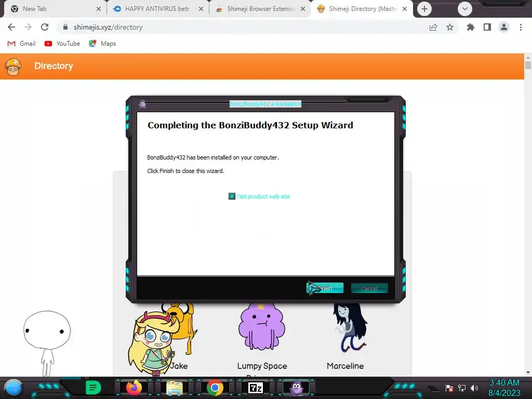532x399 pixels.
Task: Select the Shimeji Directory tab
Action: 362,9
